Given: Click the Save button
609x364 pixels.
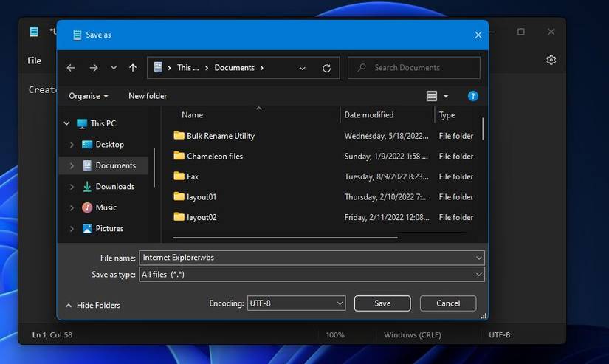Looking at the screenshot, I should (x=382, y=303).
